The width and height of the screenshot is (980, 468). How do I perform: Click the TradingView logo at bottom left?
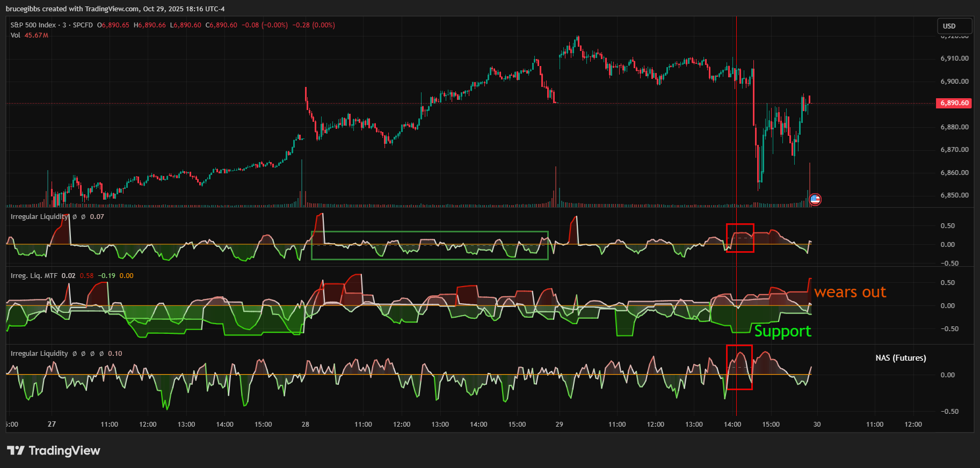54,450
